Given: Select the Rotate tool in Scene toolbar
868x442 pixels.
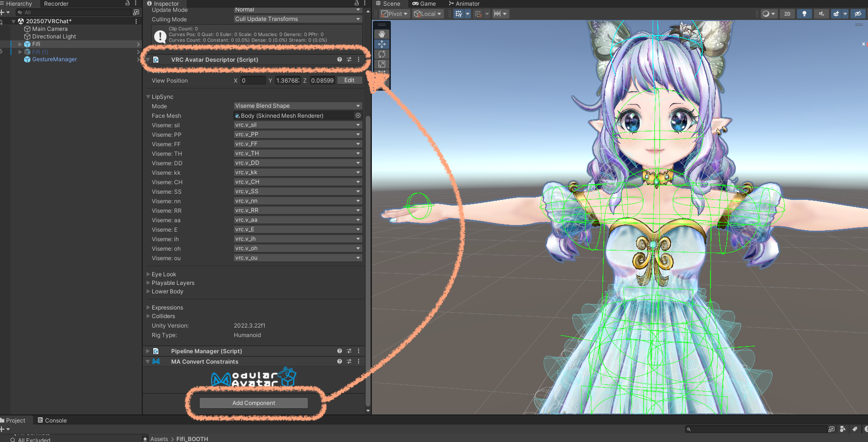Looking at the screenshot, I should (x=382, y=54).
